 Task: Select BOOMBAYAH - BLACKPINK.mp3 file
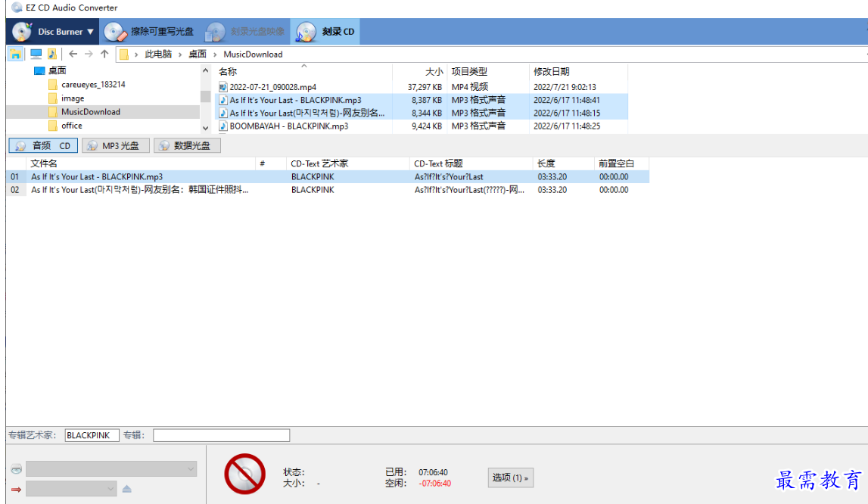(289, 126)
